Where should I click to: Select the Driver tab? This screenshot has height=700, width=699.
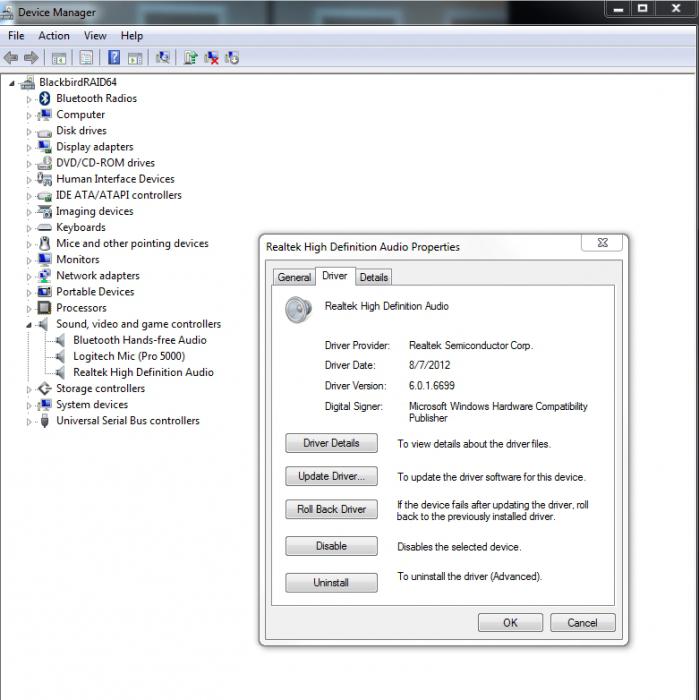coord(335,276)
